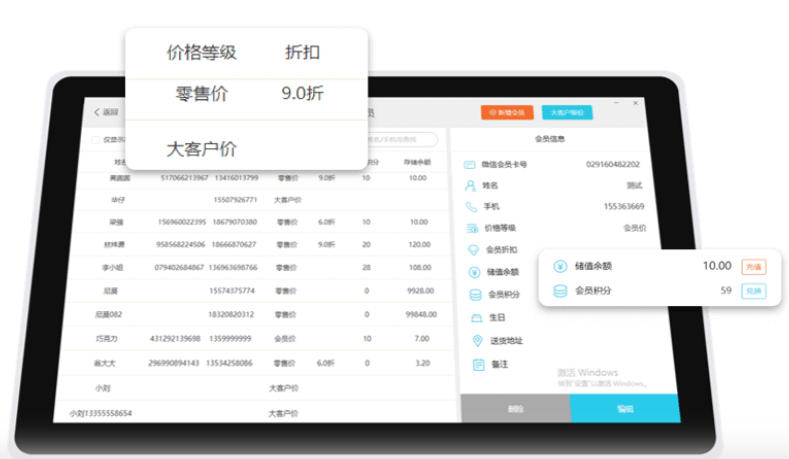Click the coin icon in the 会员积分 popup card
Screen dimensions: 789x459
point(560,291)
